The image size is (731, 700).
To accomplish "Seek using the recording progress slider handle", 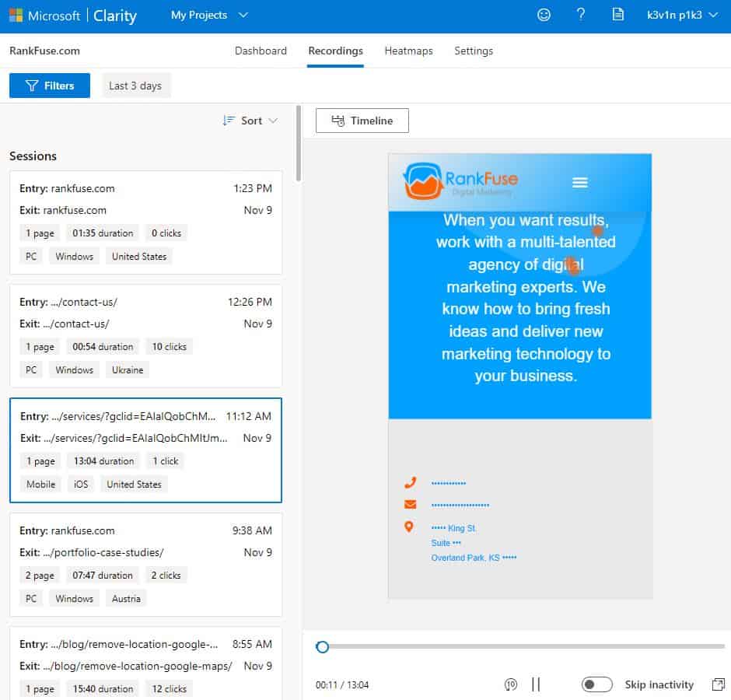I will [x=322, y=647].
